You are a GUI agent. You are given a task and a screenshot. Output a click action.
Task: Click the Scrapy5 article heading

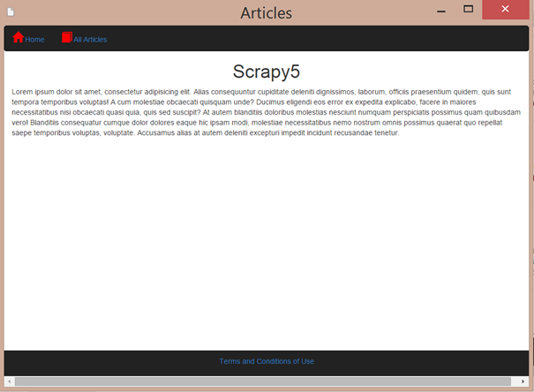pos(267,72)
